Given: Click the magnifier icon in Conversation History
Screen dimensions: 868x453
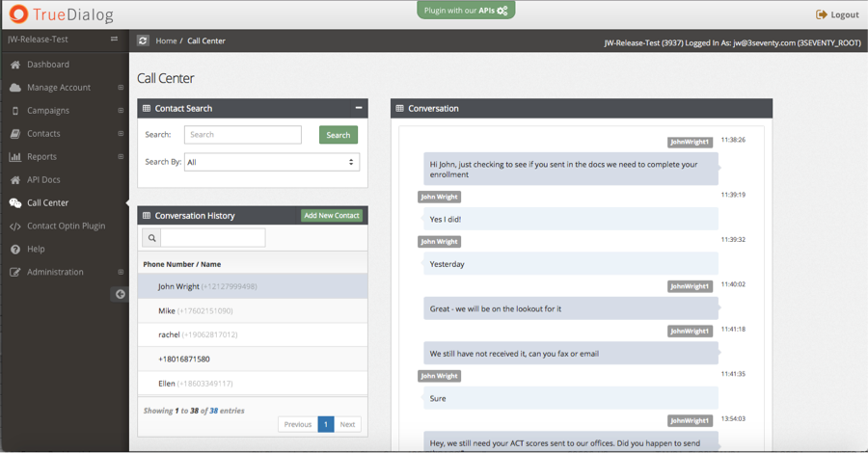Looking at the screenshot, I should pos(151,238).
